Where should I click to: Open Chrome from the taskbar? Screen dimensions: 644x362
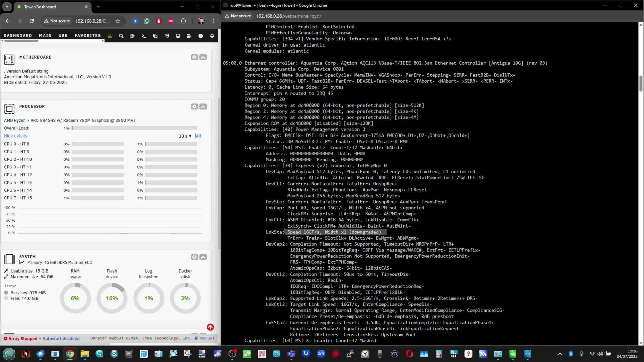70,354
